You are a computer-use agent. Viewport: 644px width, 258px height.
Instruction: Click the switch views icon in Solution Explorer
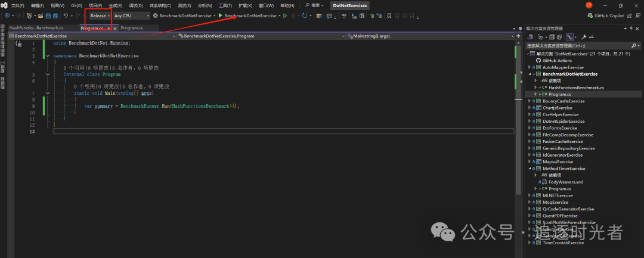pos(531,37)
